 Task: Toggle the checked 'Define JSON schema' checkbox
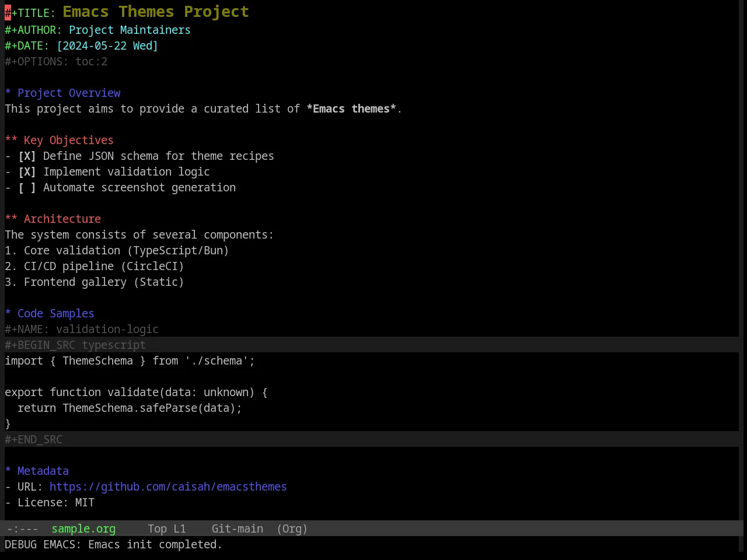(x=27, y=156)
